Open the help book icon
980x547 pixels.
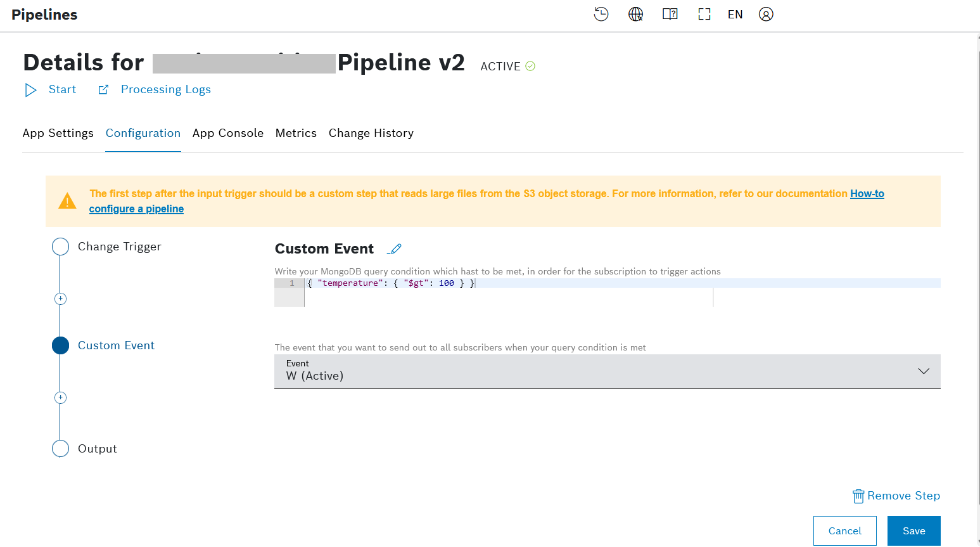click(670, 14)
